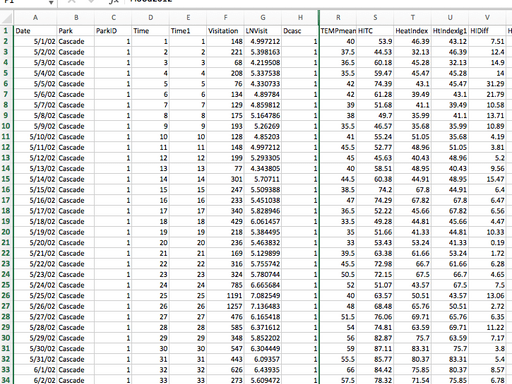Open the Name Box dropdown arrow
This screenshot has width=512, height=384.
[x=51, y=2]
